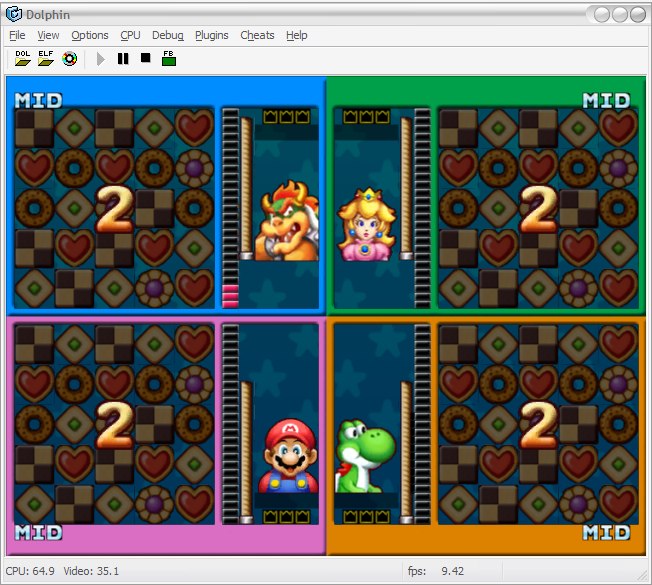
Task: Click the countdown 2 on Peach's board
Action: [x=538, y=209]
